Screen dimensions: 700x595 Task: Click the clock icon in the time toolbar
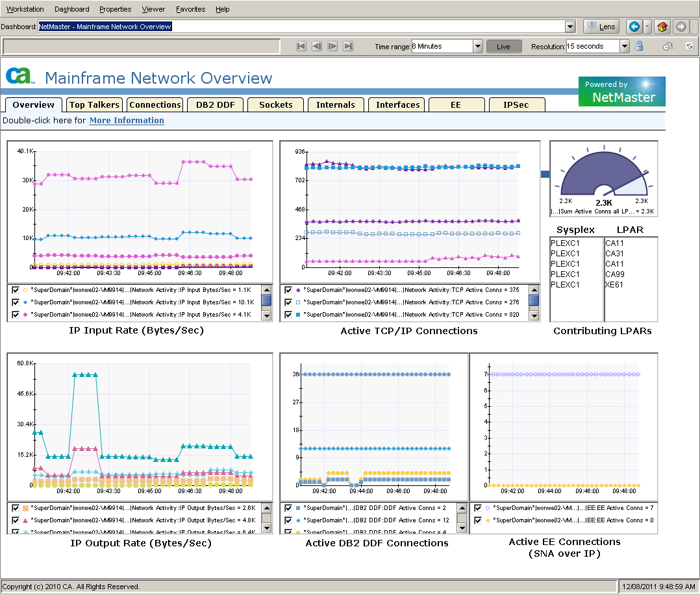tap(668, 46)
